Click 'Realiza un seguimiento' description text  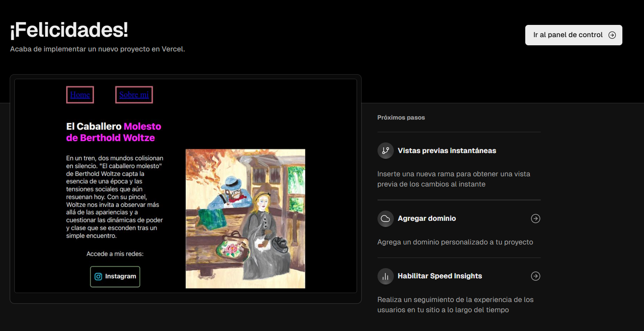tap(455, 305)
